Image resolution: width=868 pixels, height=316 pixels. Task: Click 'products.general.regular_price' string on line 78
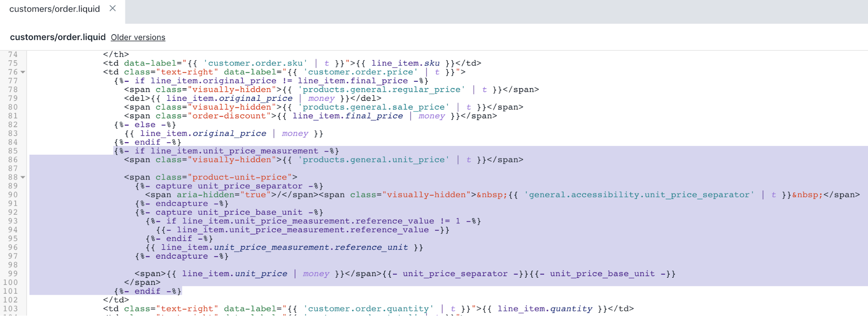click(381, 90)
